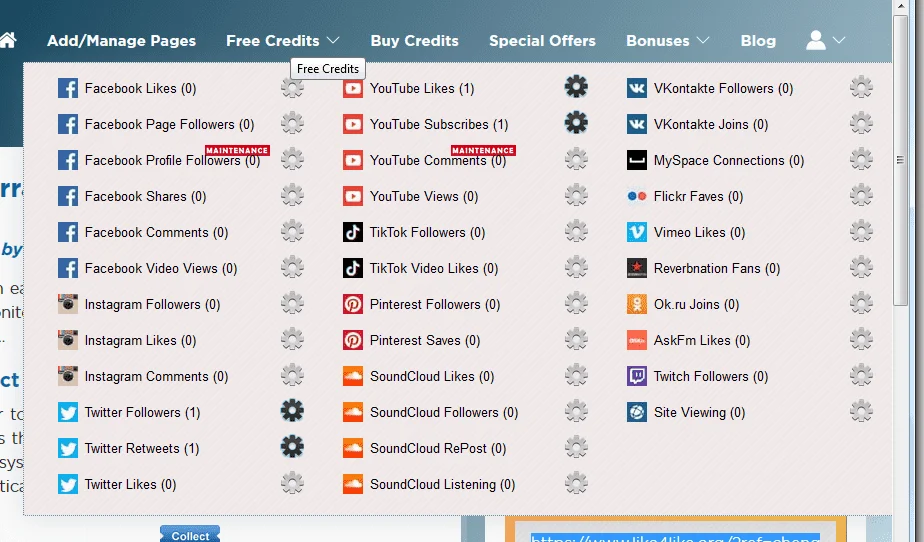The image size is (924, 542).
Task: Click the dark gear next to YouTube Likes
Action: coord(576,87)
